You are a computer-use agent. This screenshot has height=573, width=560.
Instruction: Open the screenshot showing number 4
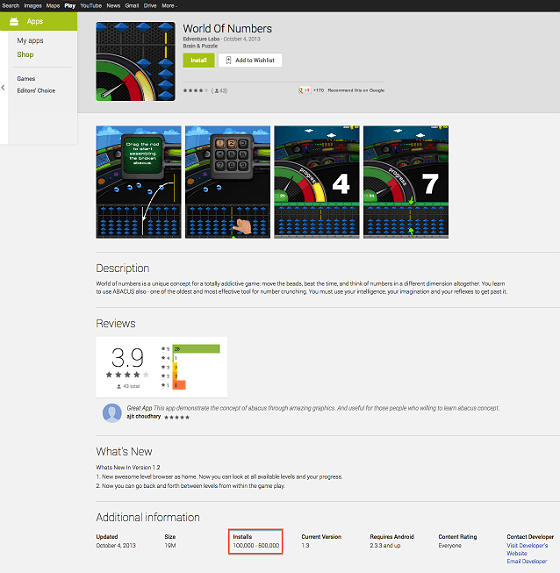pyautogui.click(x=317, y=182)
